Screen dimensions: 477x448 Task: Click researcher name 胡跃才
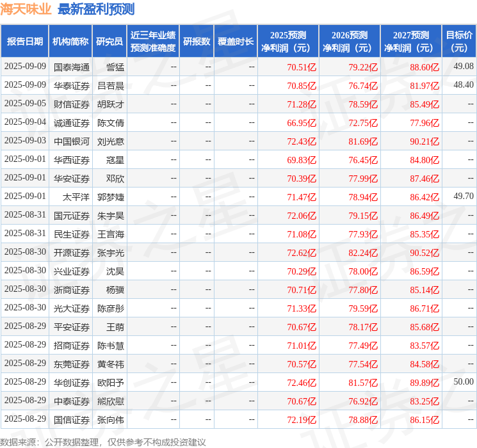pos(111,104)
